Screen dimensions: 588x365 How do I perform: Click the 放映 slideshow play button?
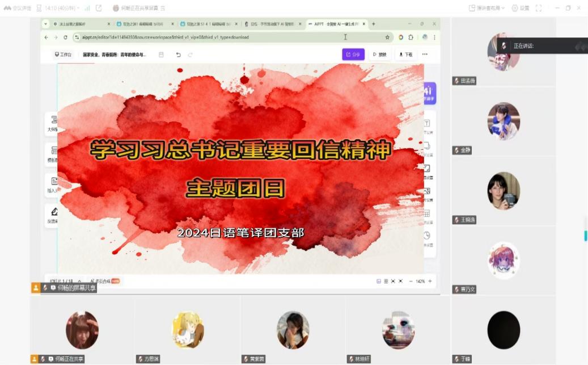pos(380,54)
